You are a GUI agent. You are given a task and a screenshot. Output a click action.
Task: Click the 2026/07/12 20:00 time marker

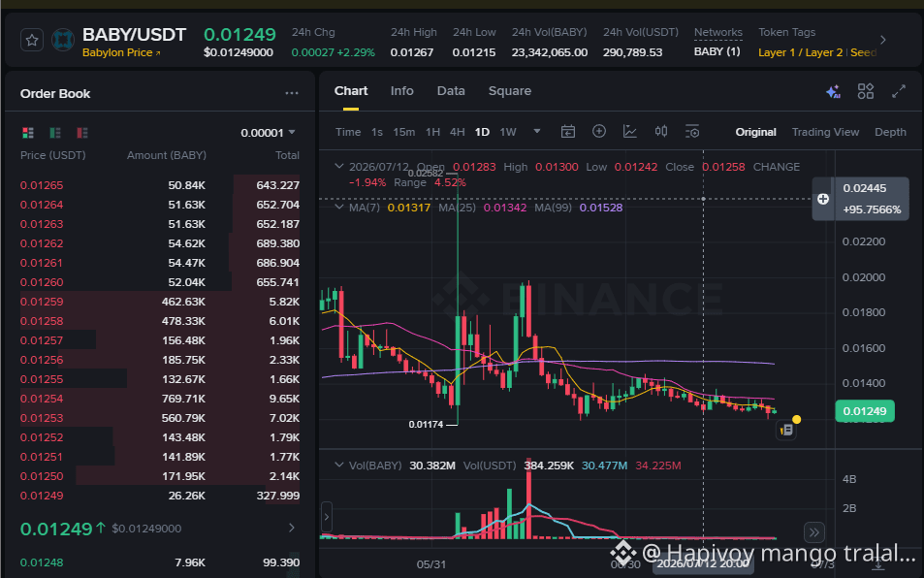[702, 563]
